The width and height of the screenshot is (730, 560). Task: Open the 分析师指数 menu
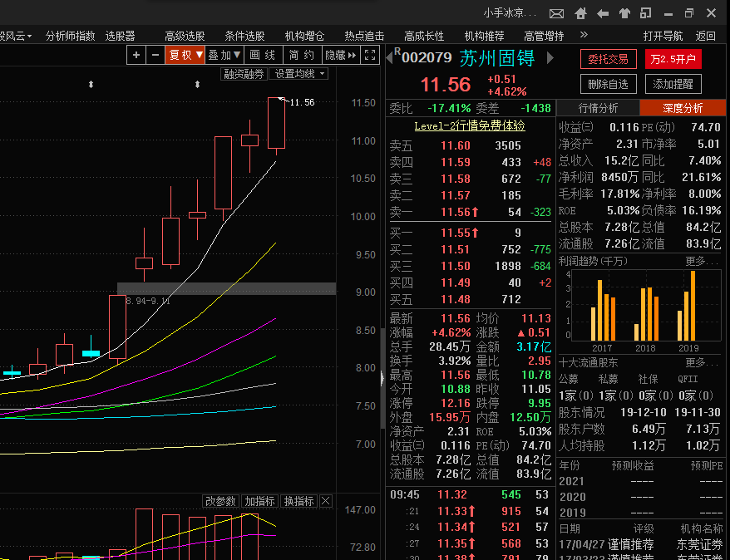[x=71, y=36]
